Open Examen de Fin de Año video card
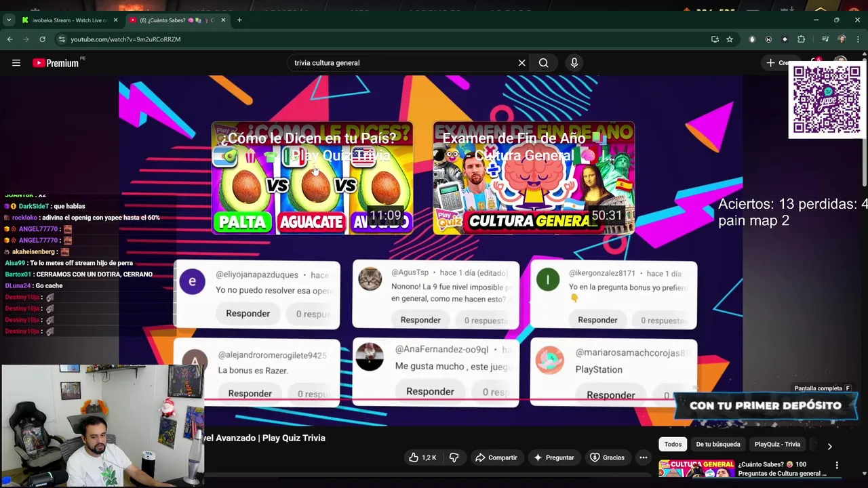This screenshot has height=488, width=868. tap(534, 178)
